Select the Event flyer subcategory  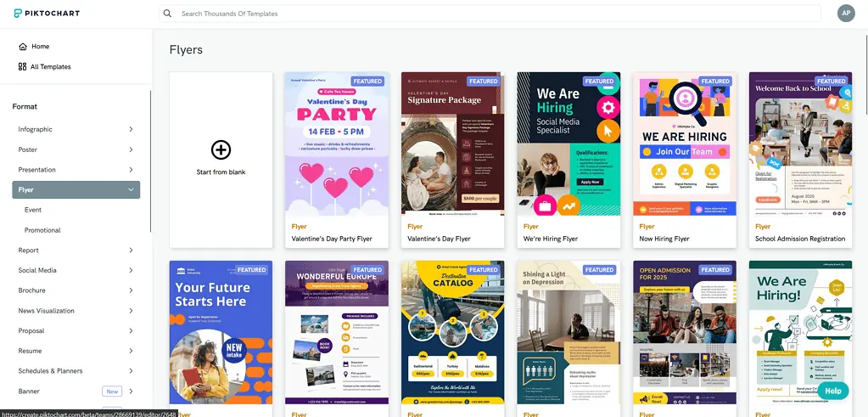(x=33, y=210)
